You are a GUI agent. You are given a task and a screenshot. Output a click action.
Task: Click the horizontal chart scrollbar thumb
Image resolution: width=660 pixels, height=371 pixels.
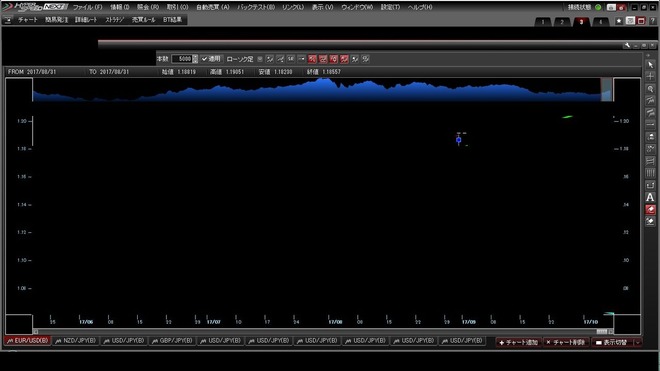(602, 332)
